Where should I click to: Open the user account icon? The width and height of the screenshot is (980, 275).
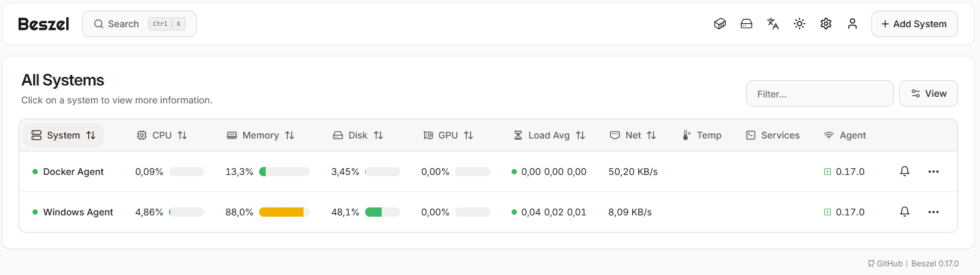852,24
